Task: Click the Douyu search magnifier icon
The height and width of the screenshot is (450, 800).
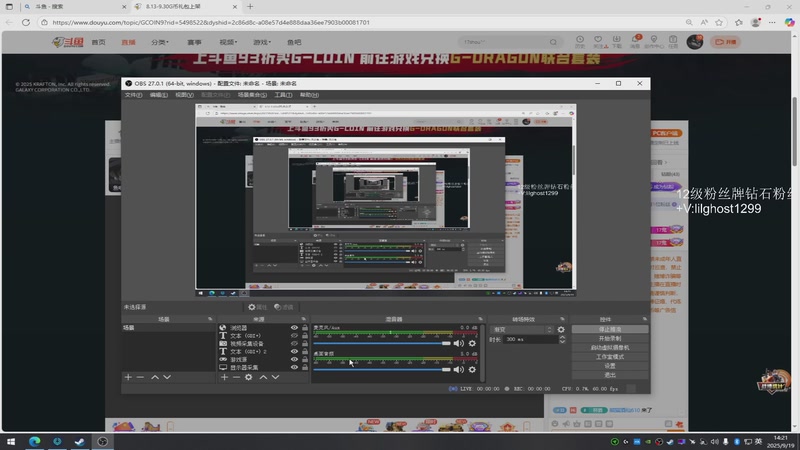Action: pyautogui.click(x=553, y=42)
